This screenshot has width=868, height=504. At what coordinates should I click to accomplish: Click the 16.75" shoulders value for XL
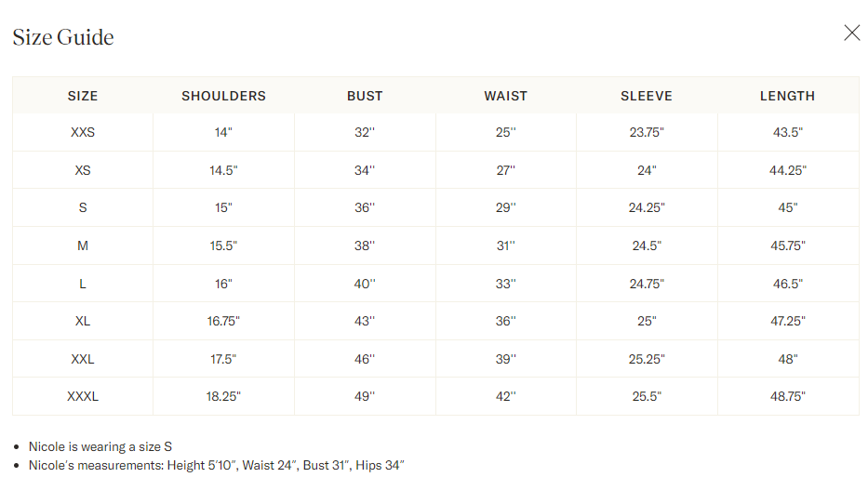[223, 321]
